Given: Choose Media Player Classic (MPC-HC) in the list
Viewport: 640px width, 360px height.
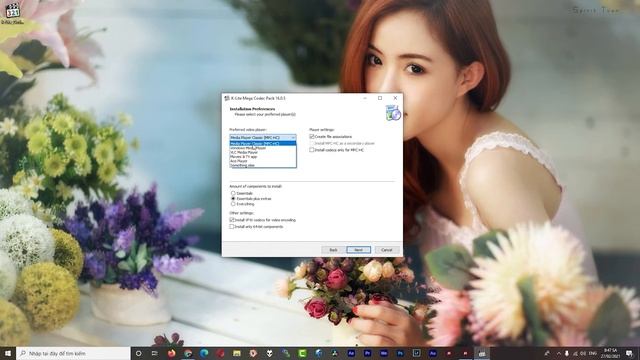Looking at the screenshot, I should [263, 144].
